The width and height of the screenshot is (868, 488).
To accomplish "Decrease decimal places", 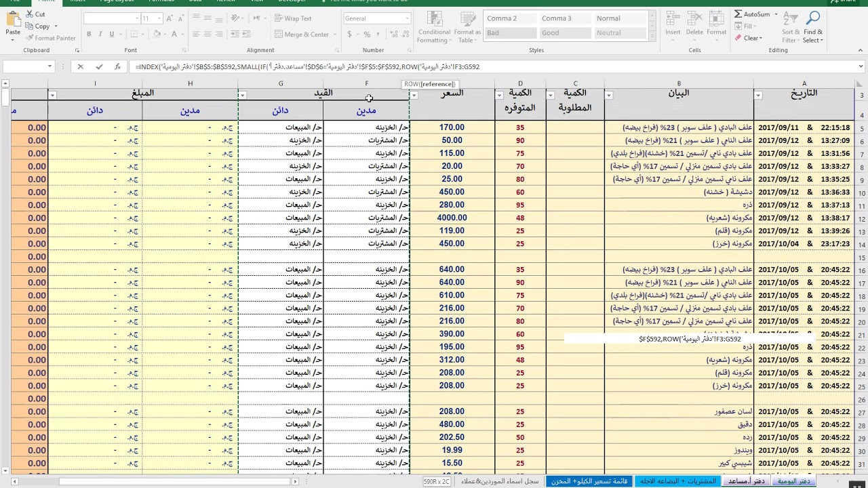I will coord(404,35).
